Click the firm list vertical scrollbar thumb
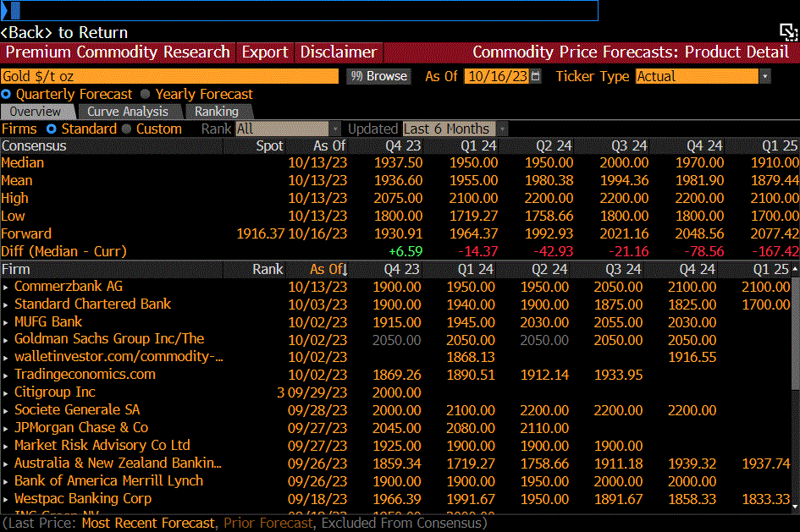The width and height of the screenshot is (800, 532). click(795, 333)
